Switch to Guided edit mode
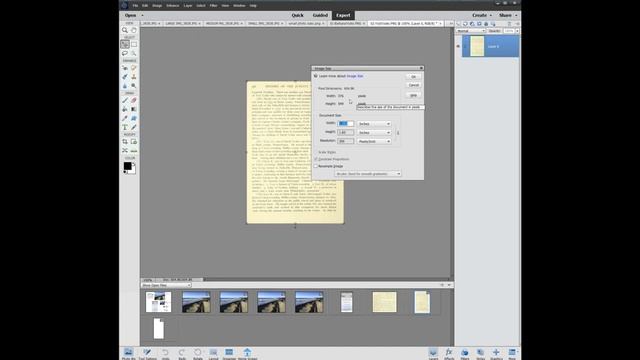 click(x=320, y=16)
